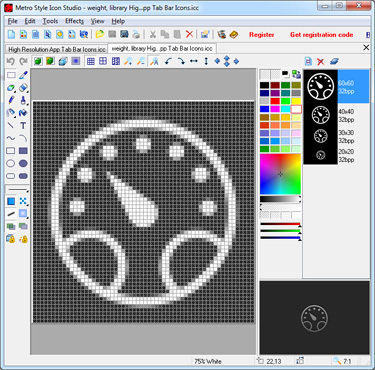
Task: Click the Zoom Out magnifier icon
Action: pyautogui.click(x=141, y=61)
